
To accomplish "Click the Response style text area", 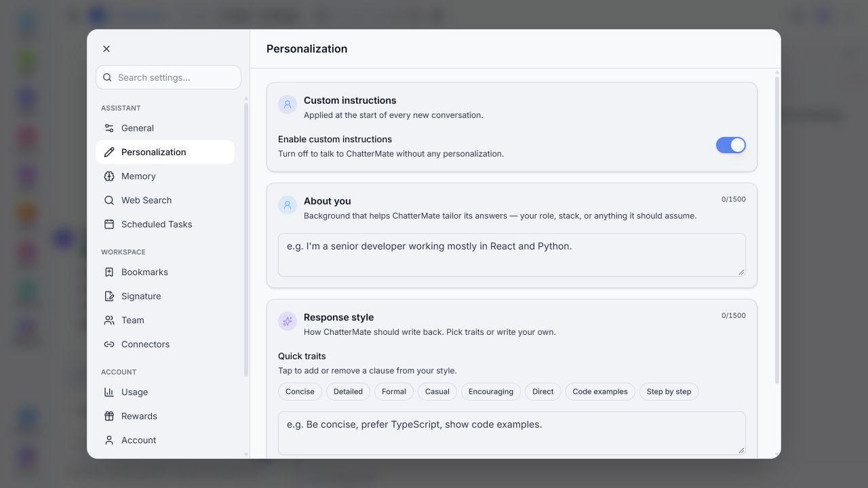I will pos(512,432).
